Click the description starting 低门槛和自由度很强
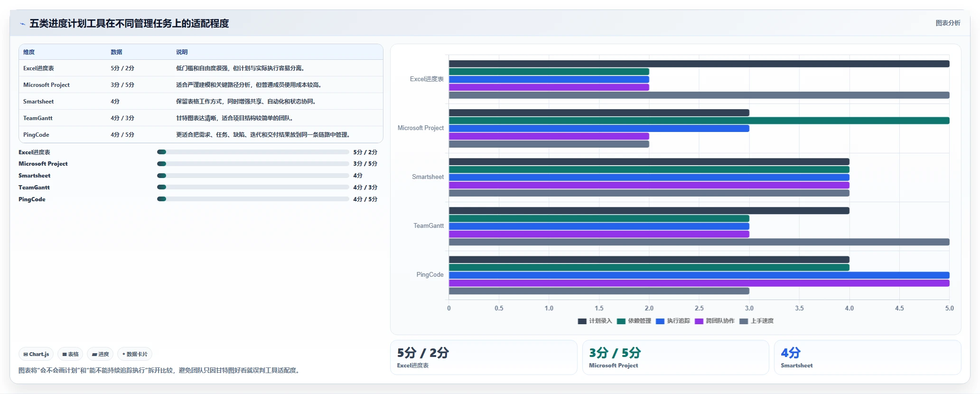The width and height of the screenshot is (980, 394). (x=240, y=68)
